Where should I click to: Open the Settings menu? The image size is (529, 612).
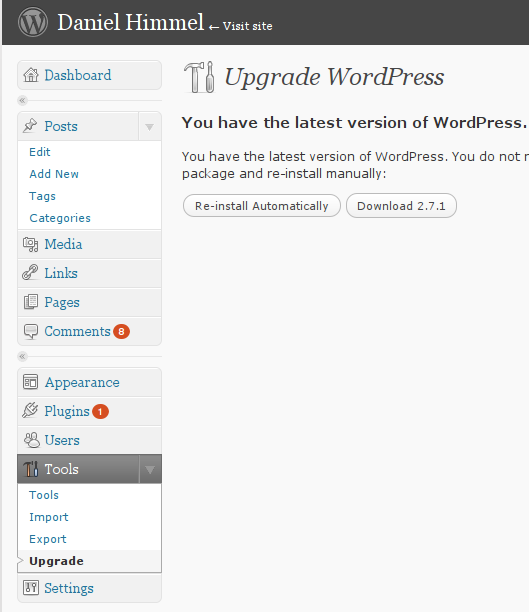tap(89, 588)
